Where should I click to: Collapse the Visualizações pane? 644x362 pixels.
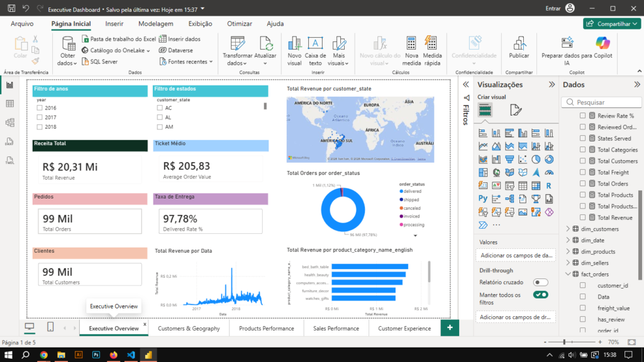[552, 85]
